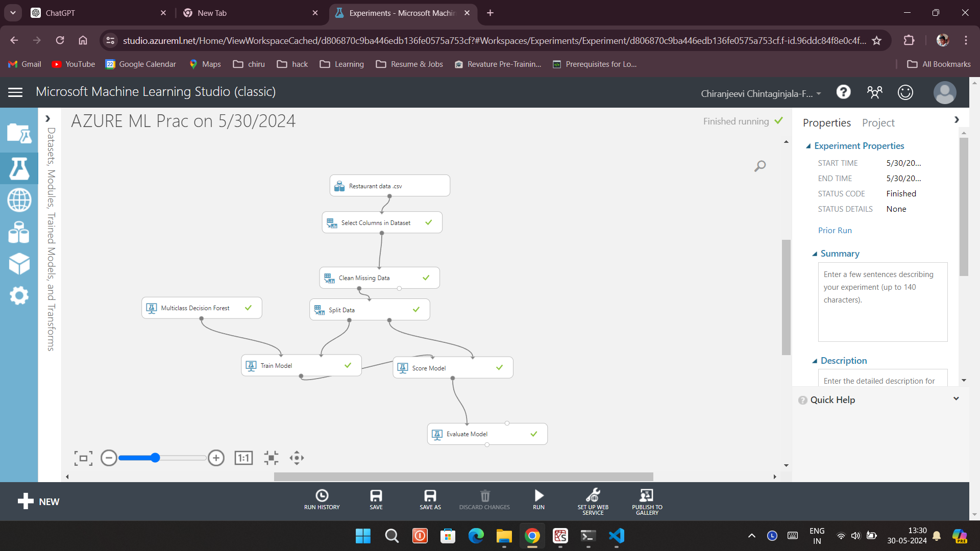Open the Resume & Jobs bookmarks folder
The width and height of the screenshot is (980, 551).
tap(409, 64)
